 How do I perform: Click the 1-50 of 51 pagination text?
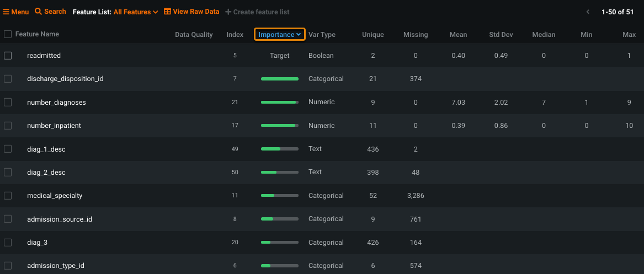618,12
